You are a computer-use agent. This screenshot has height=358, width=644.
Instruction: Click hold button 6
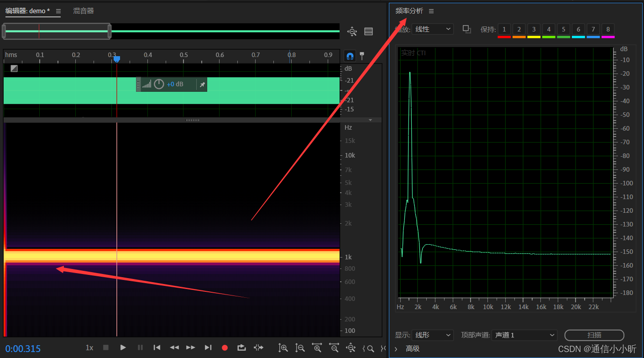[578, 29]
